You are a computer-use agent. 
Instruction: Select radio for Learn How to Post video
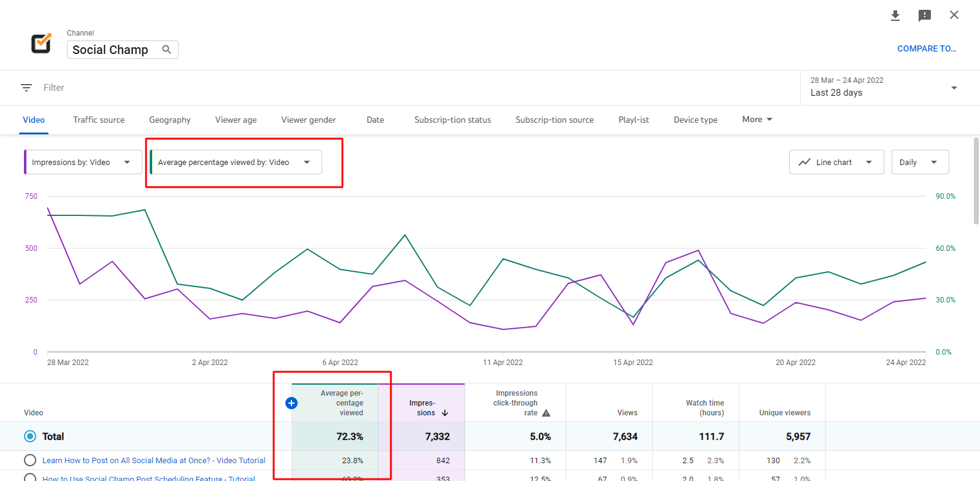click(30, 460)
